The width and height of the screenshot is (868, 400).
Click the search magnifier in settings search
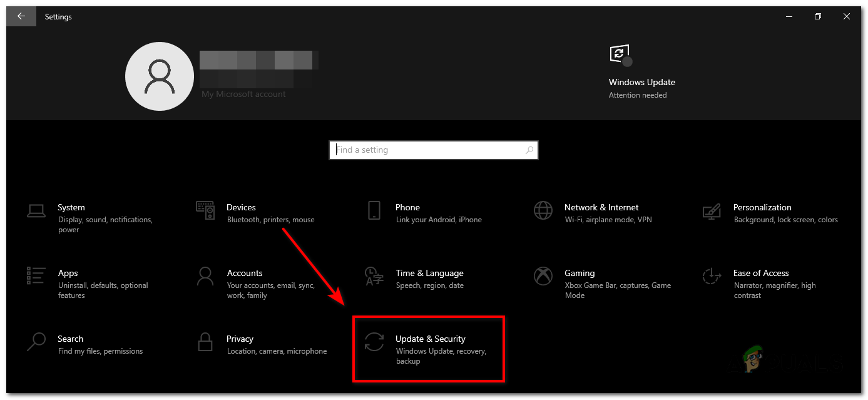(529, 150)
